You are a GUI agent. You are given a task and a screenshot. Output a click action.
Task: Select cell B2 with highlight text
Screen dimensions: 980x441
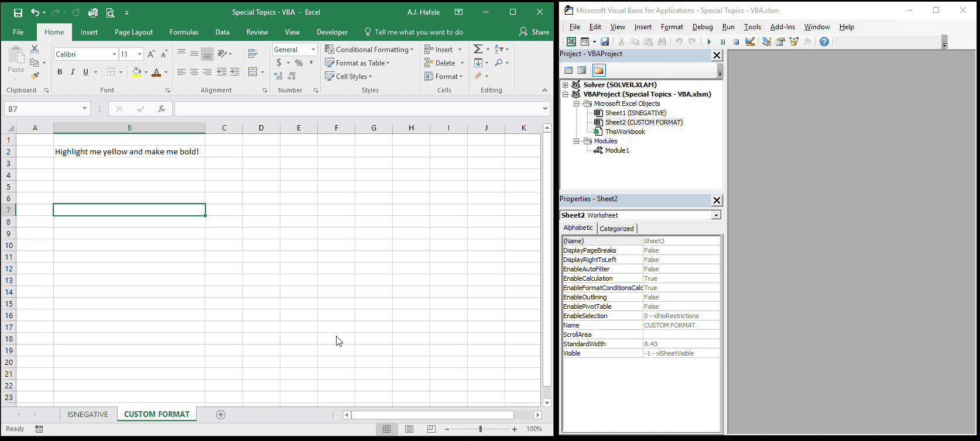click(x=129, y=151)
